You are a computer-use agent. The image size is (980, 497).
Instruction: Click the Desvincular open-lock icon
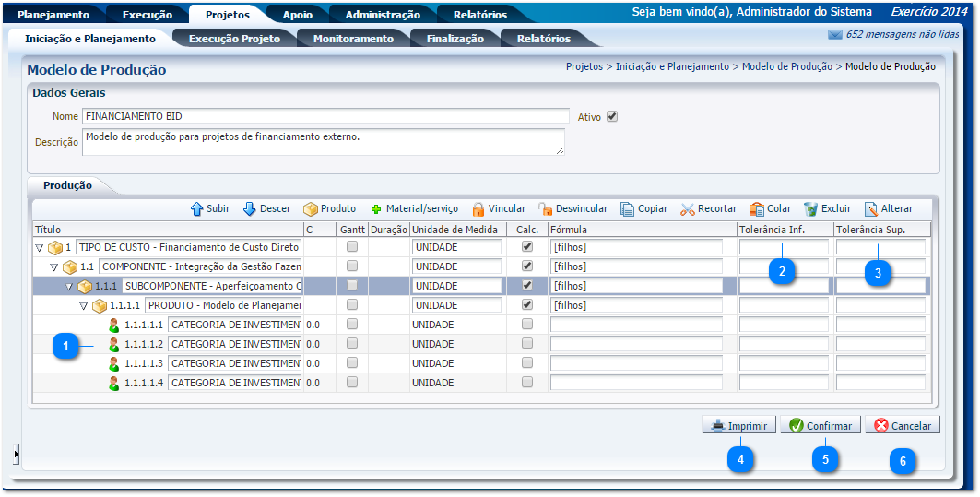(545, 209)
